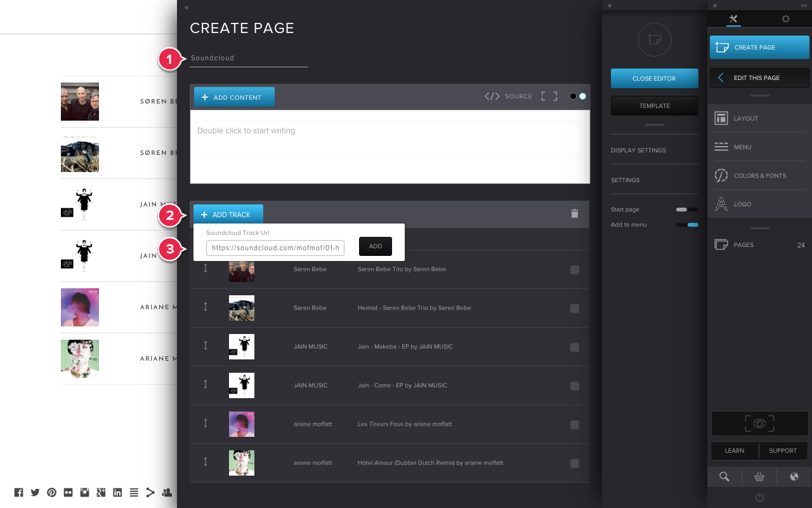Click the text area 'Double click to start writing'

pyautogui.click(x=389, y=137)
